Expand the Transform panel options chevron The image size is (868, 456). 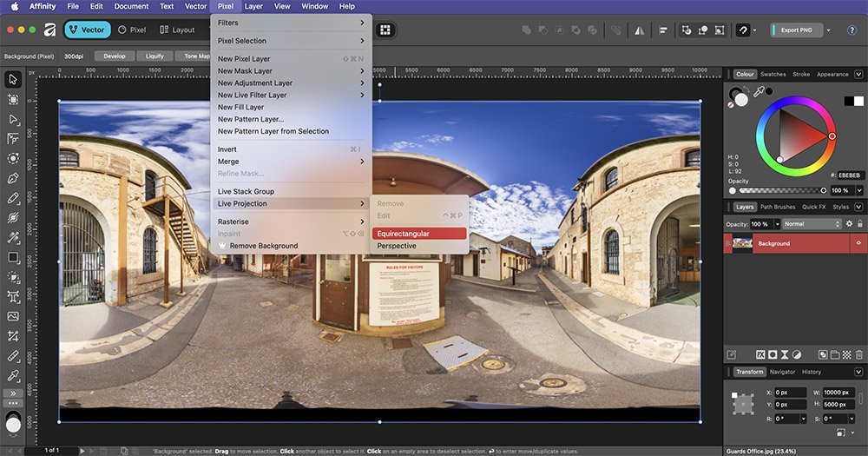click(x=858, y=372)
